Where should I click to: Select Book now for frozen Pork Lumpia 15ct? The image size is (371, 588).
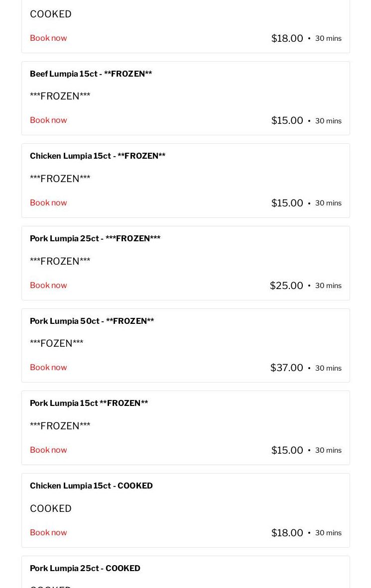pyautogui.click(x=48, y=450)
